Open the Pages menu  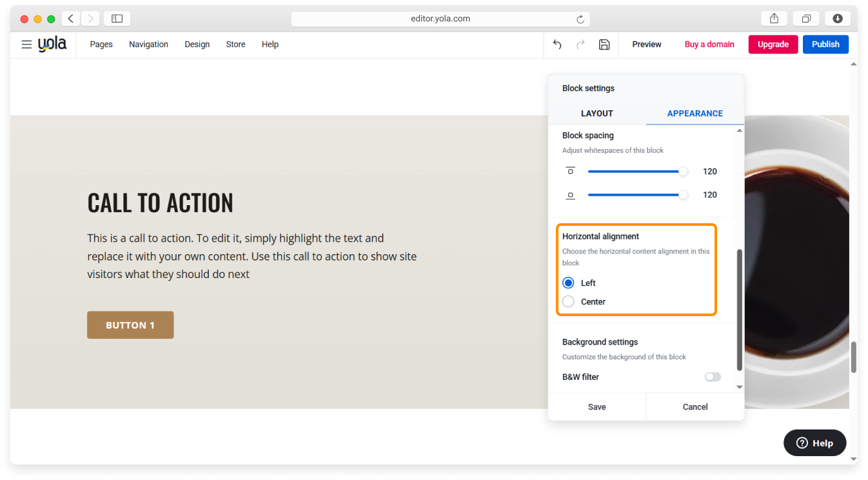point(101,45)
